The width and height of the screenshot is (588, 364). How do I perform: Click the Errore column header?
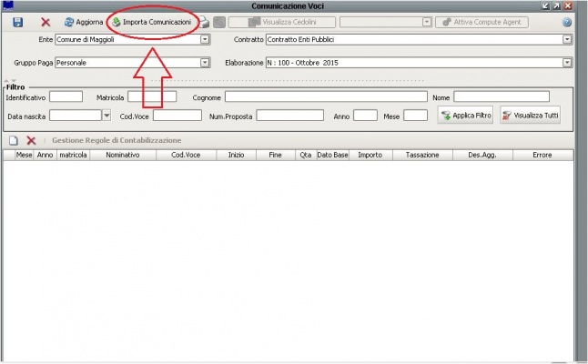tap(542, 155)
